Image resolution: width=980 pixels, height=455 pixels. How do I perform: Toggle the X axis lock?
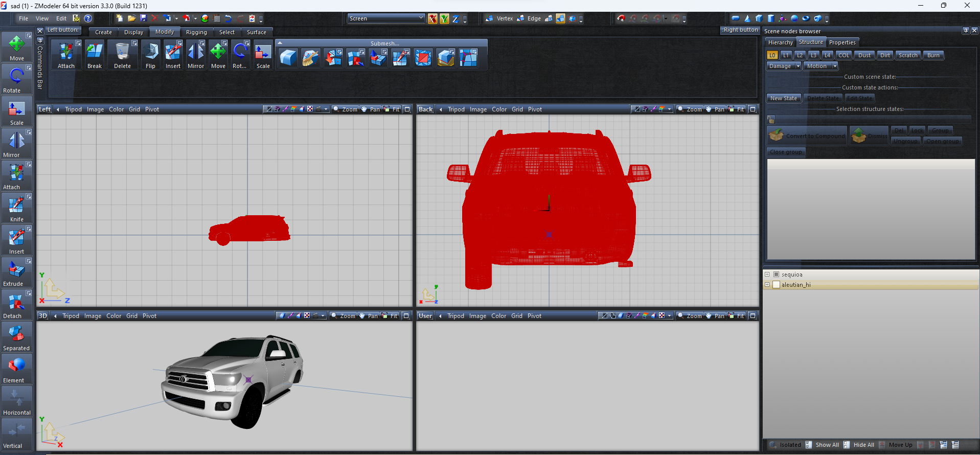[432, 19]
